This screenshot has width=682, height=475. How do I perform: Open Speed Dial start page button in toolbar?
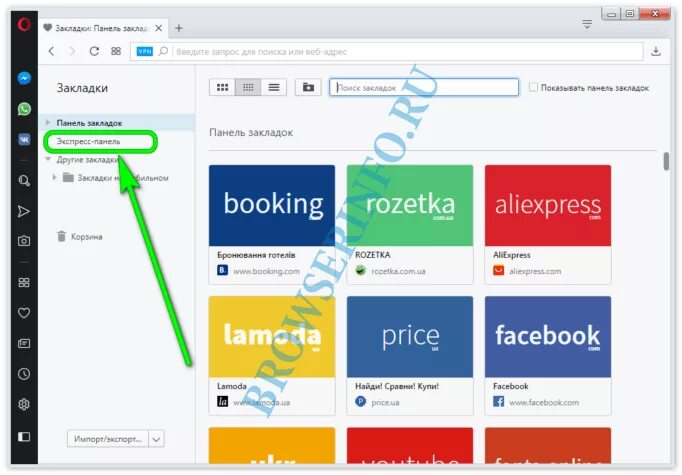[116, 51]
